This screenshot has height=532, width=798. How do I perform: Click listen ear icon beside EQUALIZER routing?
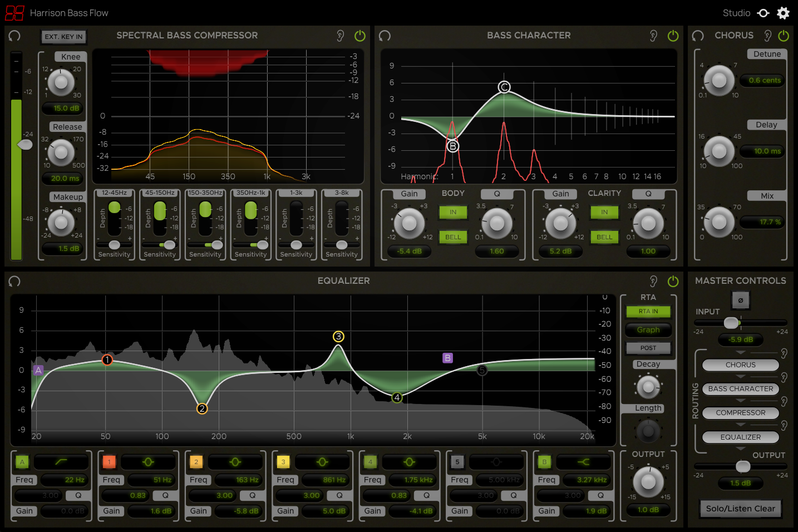click(784, 426)
